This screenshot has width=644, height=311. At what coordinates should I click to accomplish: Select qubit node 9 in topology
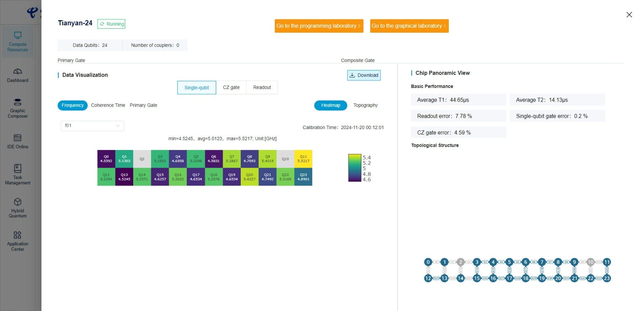(x=574, y=262)
